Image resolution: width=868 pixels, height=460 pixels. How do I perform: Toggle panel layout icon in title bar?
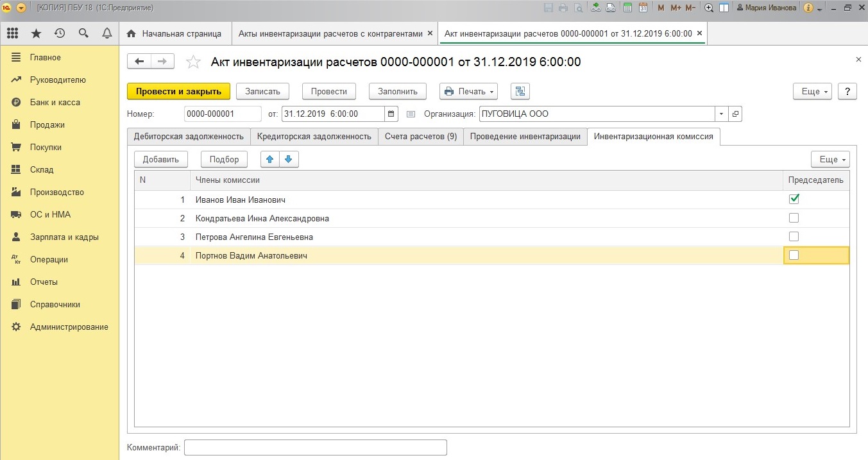(724, 8)
